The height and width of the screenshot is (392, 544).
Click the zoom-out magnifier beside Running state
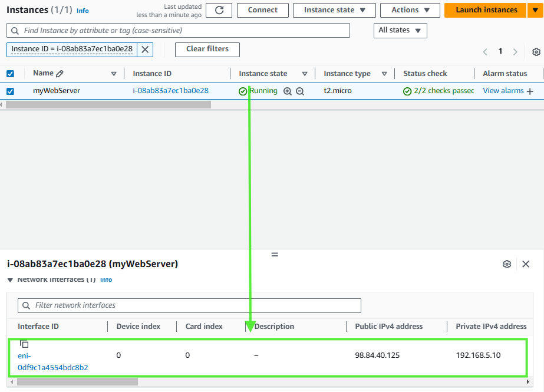(x=300, y=91)
